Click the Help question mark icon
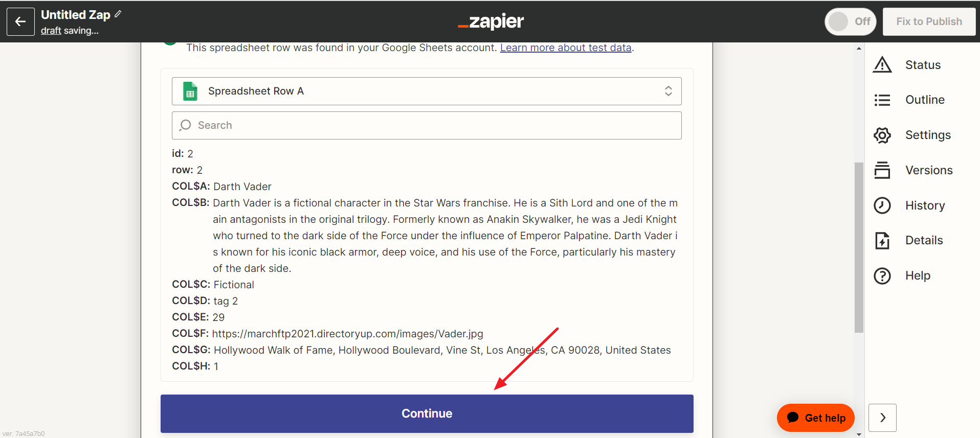980x438 pixels. [882, 275]
